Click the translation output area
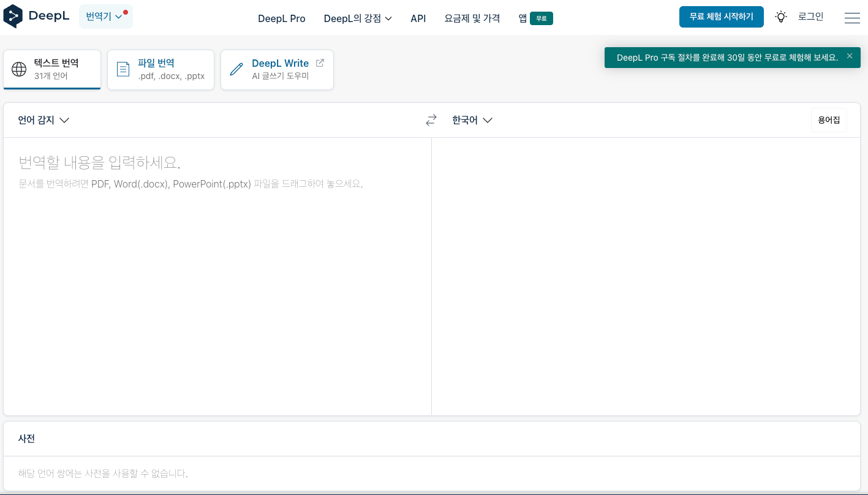868x495 pixels. coord(646,276)
